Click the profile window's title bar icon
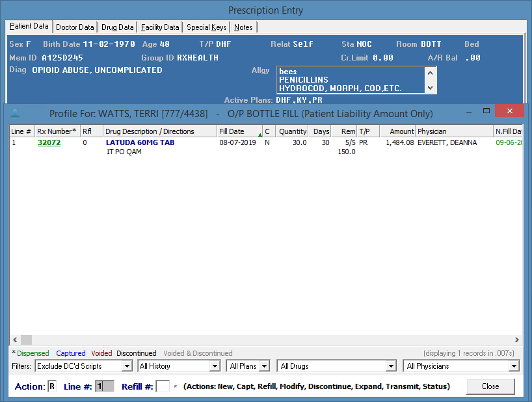 pos(16,113)
